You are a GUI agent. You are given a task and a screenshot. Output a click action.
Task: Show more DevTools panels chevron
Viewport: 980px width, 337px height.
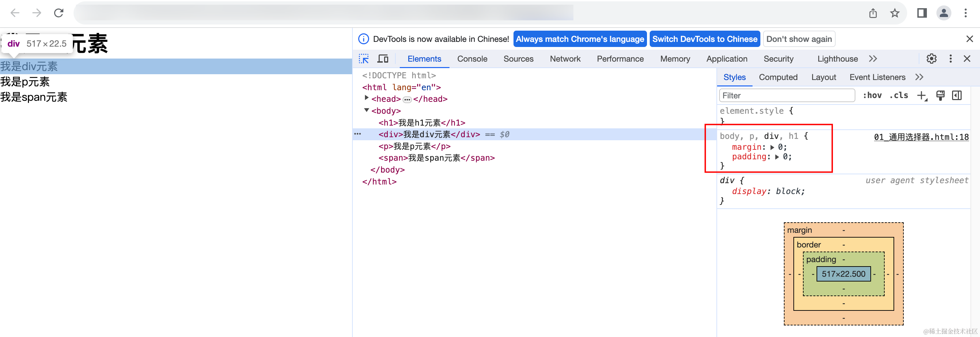[x=873, y=59]
